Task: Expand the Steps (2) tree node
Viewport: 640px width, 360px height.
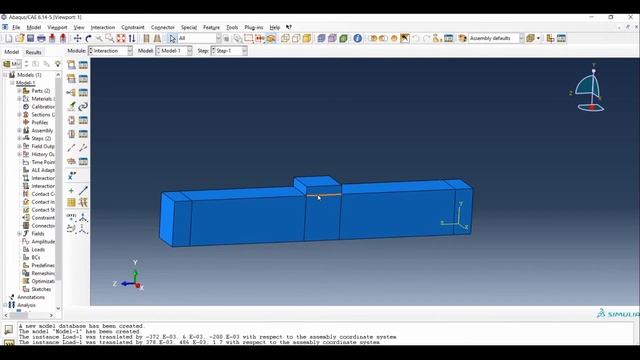Action: (19, 138)
